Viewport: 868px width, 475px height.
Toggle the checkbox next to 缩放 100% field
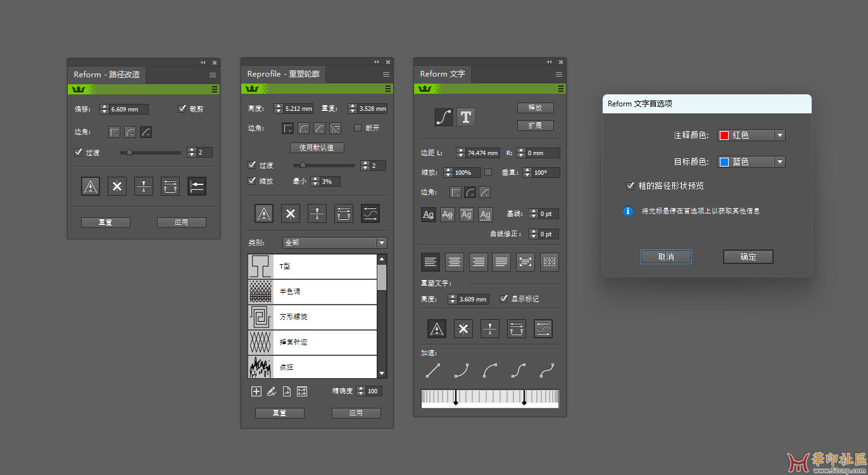488,172
